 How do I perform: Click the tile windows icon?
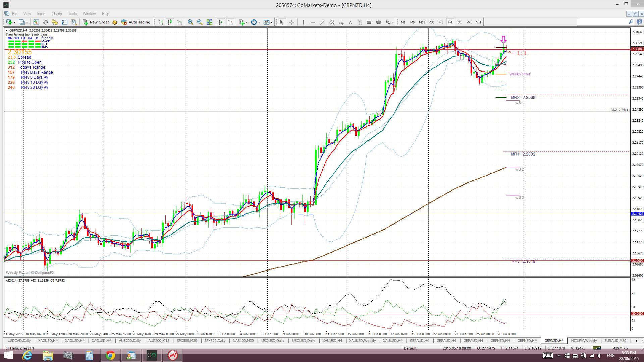click(209, 22)
